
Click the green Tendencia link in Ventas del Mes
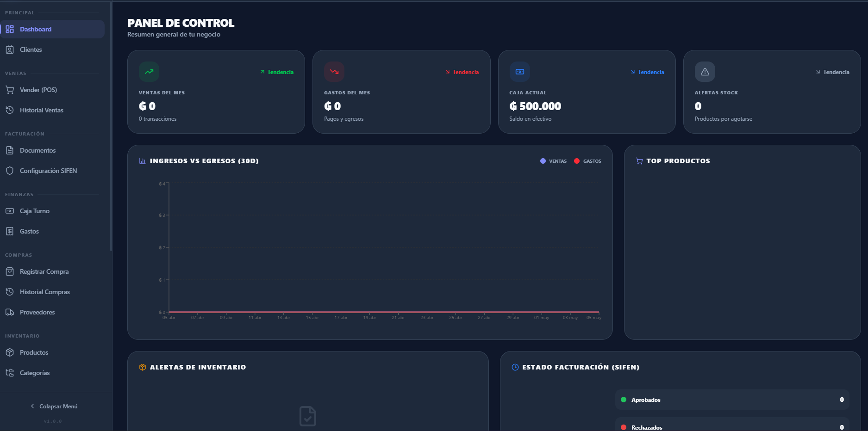click(277, 72)
